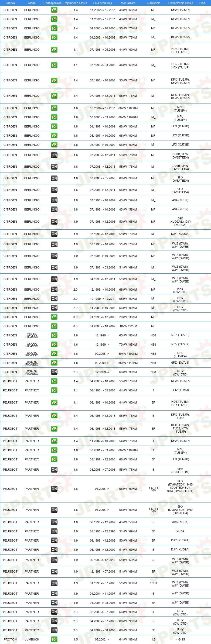The height and width of the screenshot is (644, 211).
Task: Click diesel ON icon for Berlingo 50kW/68KM
Action: (x=54, y=222)
